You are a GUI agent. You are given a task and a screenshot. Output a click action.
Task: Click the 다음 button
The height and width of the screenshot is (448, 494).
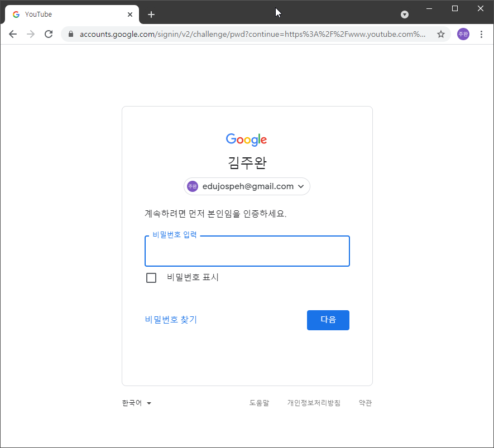328,320
